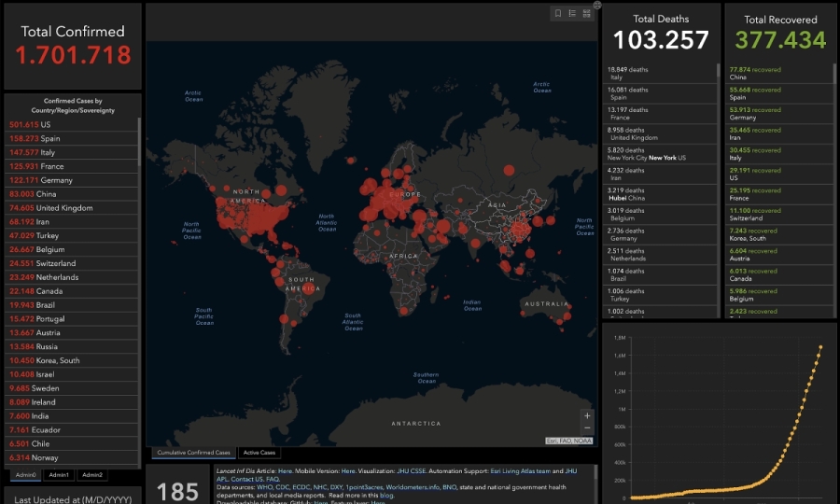Viewport: 840px width, 504px height.
Task: Click the expand map panel icon
Action: (597, 5)
